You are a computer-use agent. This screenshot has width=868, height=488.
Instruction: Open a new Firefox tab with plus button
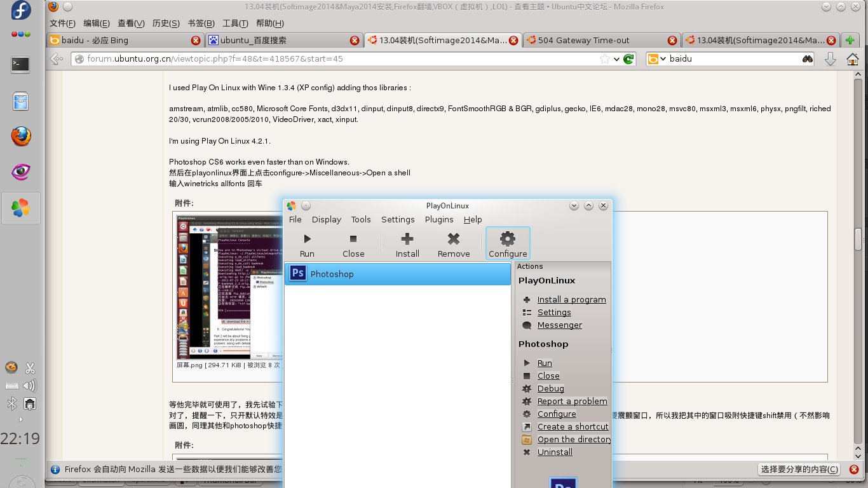(851, 40)
